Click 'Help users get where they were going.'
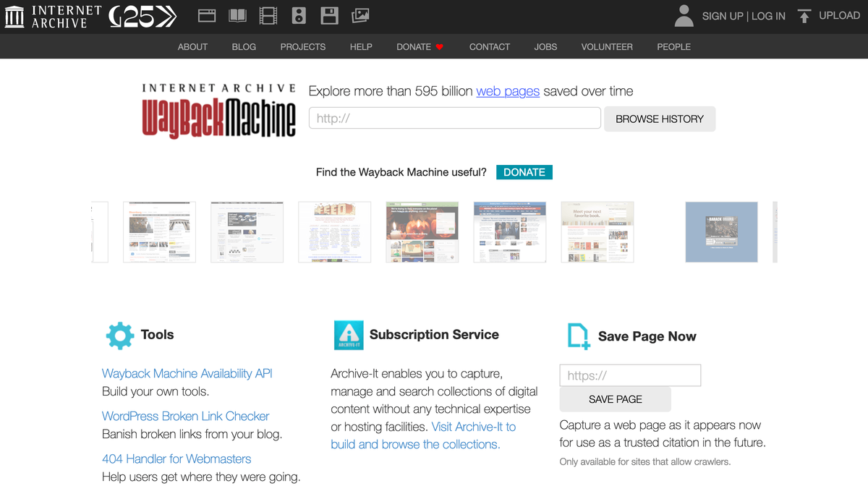Screen dimensions: 868x499 pyautogui.click(x=201, y=477)
